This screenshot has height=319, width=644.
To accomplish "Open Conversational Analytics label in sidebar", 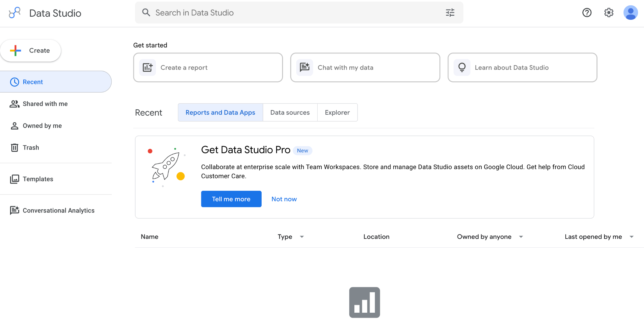I will click(58, 211).
